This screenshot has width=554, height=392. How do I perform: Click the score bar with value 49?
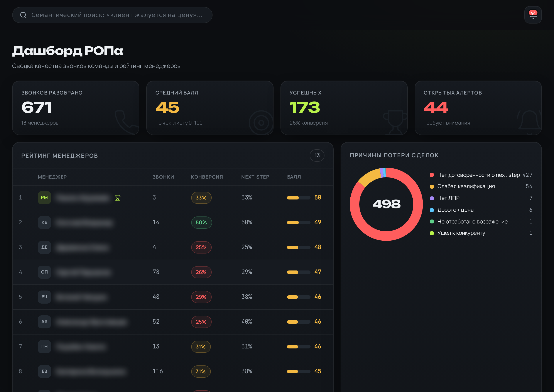click(299, 223)
